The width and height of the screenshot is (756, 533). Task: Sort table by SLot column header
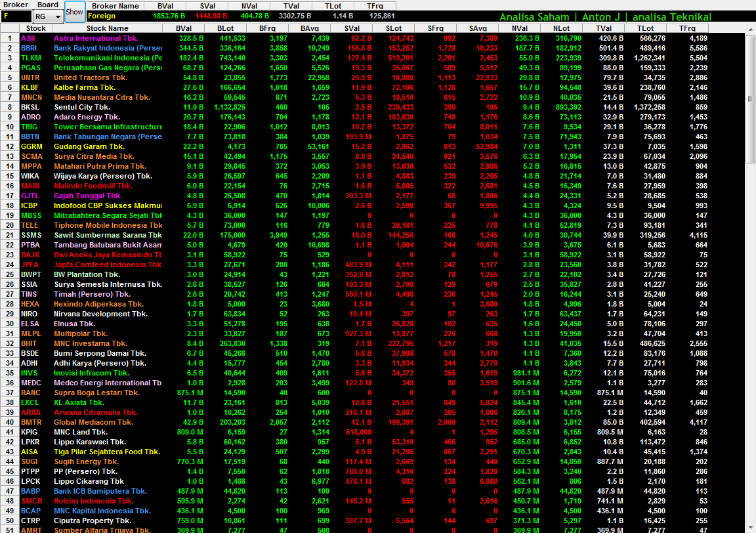point(394,28)
